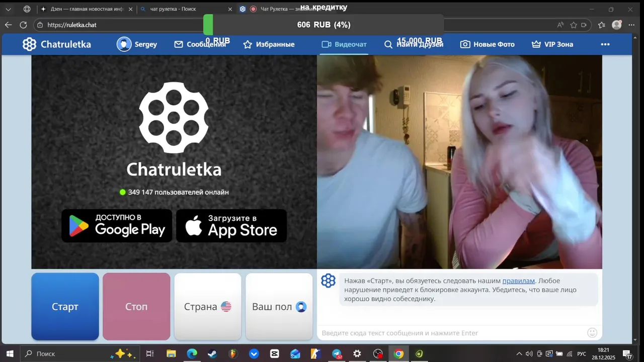Open the App Store download badge
Screen dimensions: 644x362
click(231, 226)
